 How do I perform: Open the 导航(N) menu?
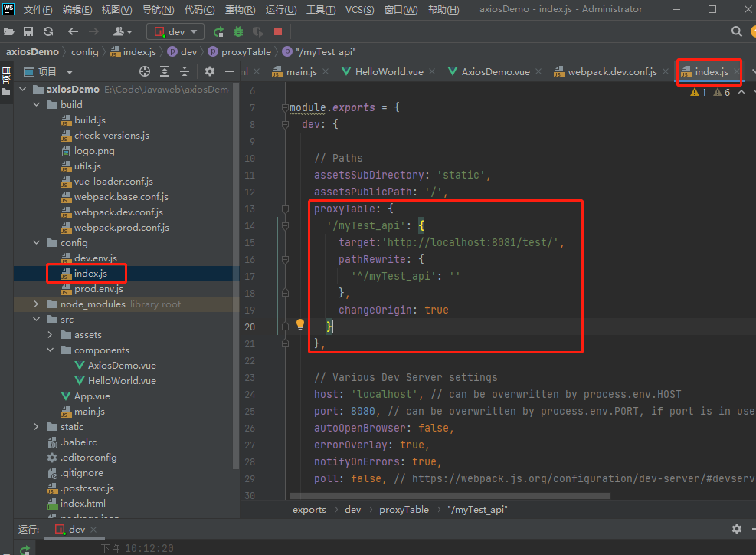[x=158, y=10]
